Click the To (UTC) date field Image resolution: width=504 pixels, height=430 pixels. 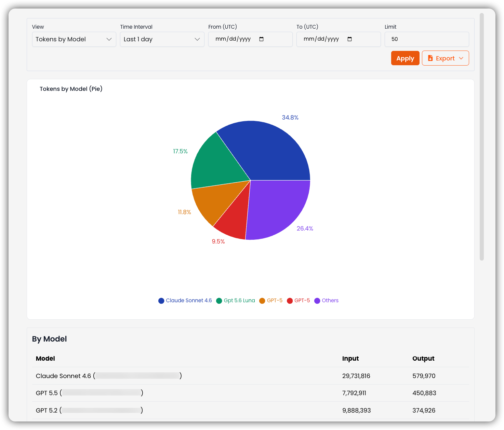339,39
